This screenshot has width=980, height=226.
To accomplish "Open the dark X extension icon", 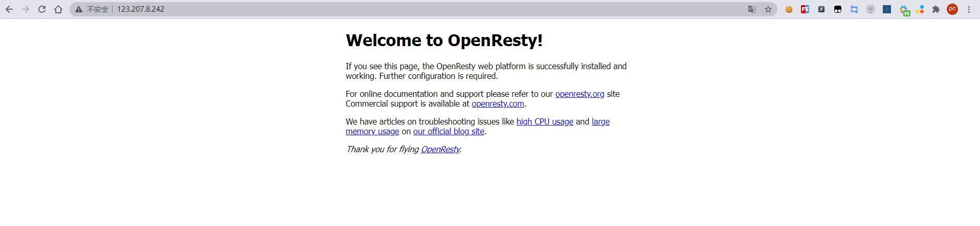I will [821, 9].
